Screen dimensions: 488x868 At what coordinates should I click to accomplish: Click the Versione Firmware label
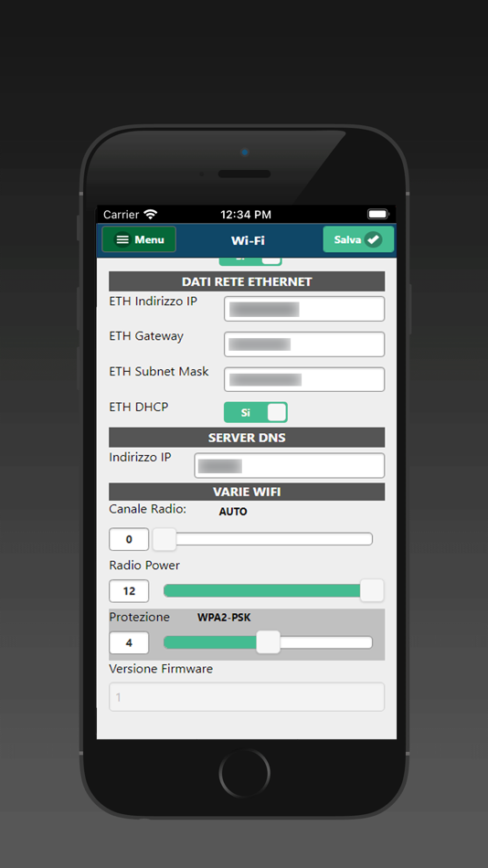click(x=161, y=669)
